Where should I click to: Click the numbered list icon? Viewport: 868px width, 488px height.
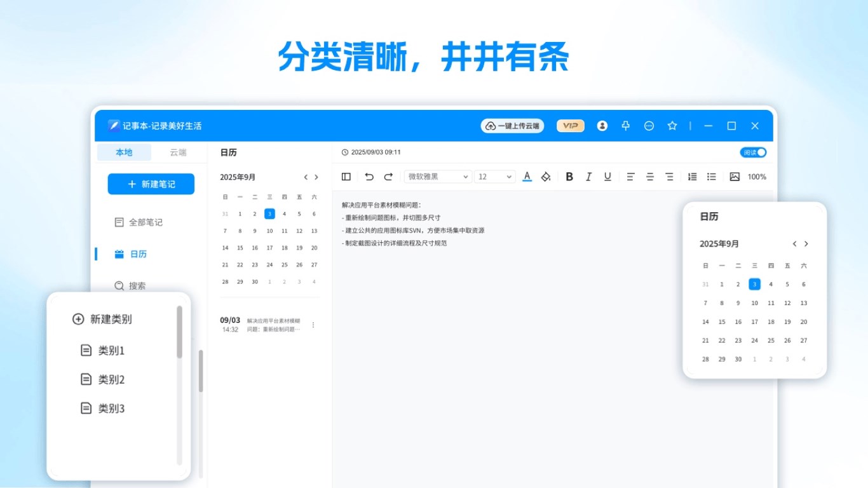[x=691, y=177]
